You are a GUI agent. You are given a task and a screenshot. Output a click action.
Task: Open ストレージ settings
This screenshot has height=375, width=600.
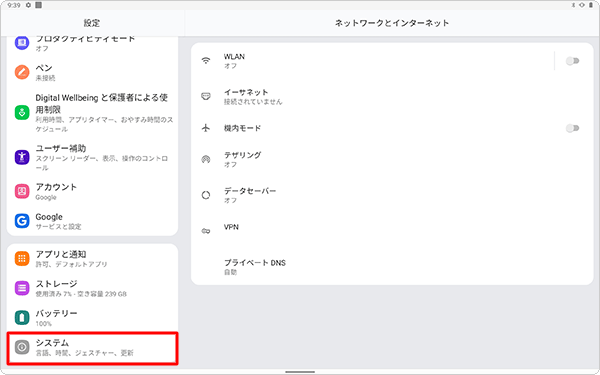(92, 288)
